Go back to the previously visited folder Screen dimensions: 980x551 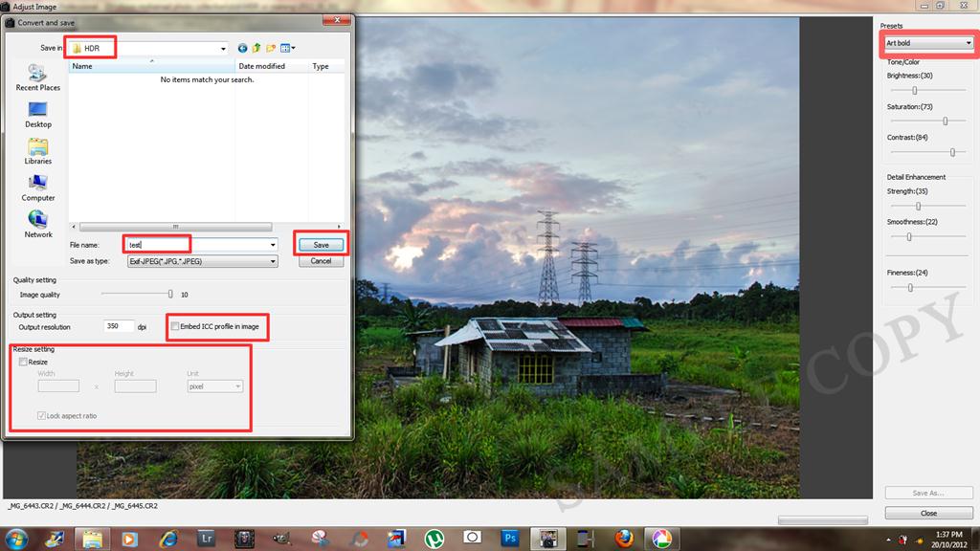[x=242, y=48]
